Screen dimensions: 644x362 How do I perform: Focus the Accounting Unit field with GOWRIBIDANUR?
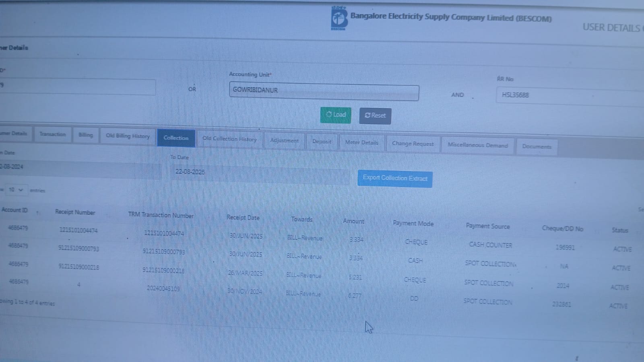324,91
